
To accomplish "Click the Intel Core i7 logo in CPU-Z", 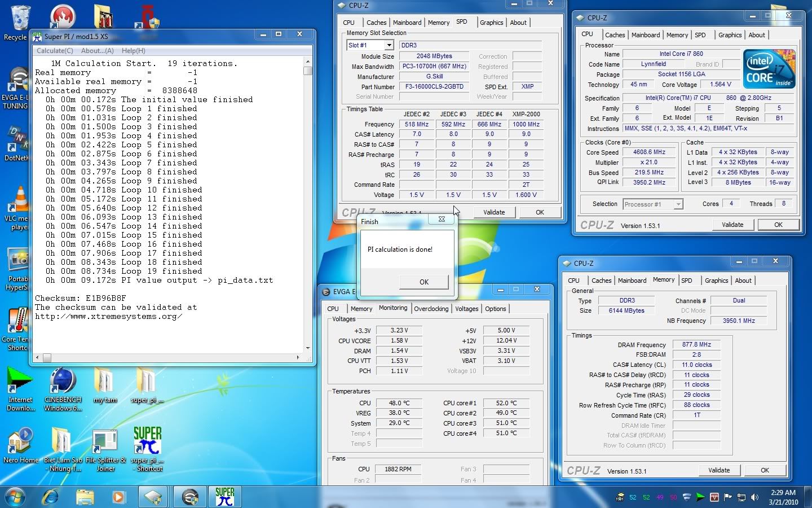I will 769,69.
